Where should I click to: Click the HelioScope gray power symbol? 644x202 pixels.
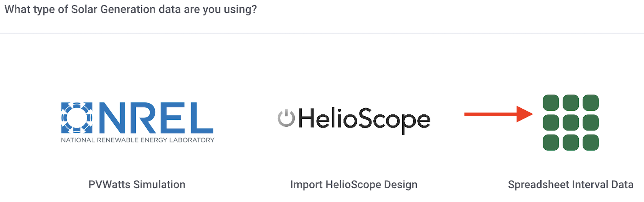[286, 118]
